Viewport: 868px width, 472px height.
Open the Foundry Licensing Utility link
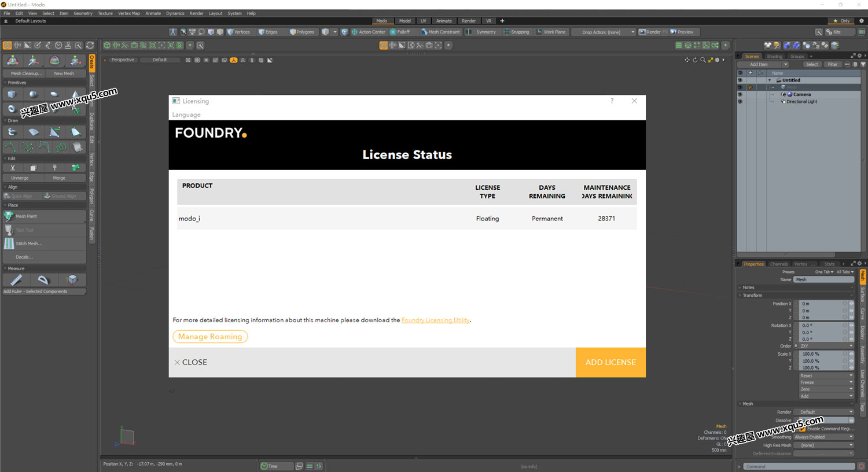coord(436,320)
